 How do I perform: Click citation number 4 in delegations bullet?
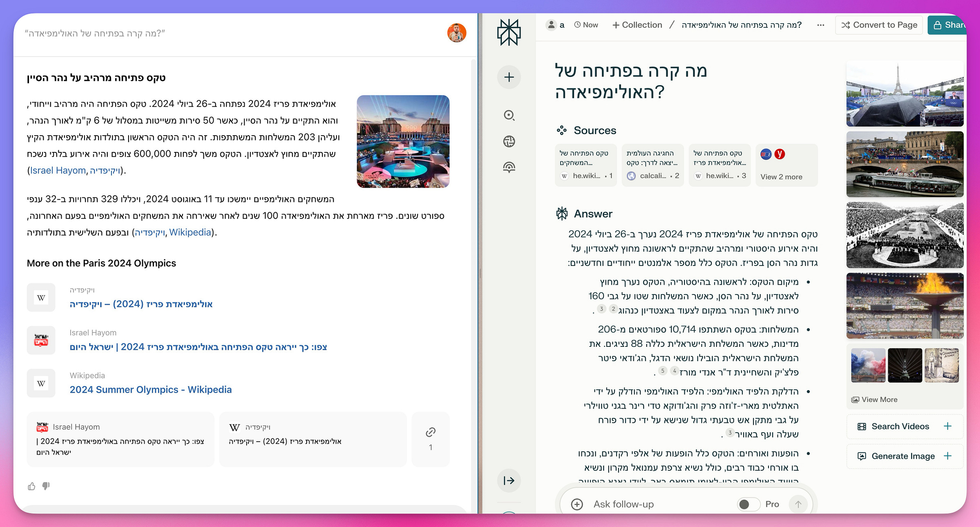tap(675, 371)
